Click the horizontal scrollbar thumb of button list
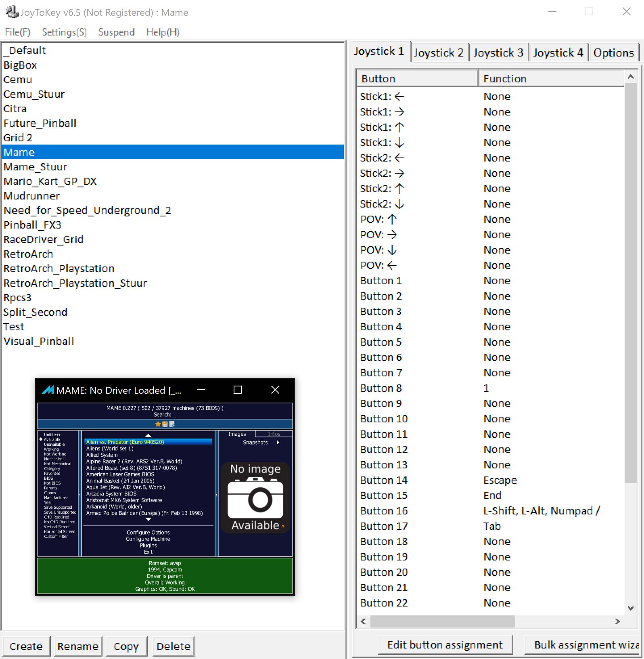 click(442, 621)
